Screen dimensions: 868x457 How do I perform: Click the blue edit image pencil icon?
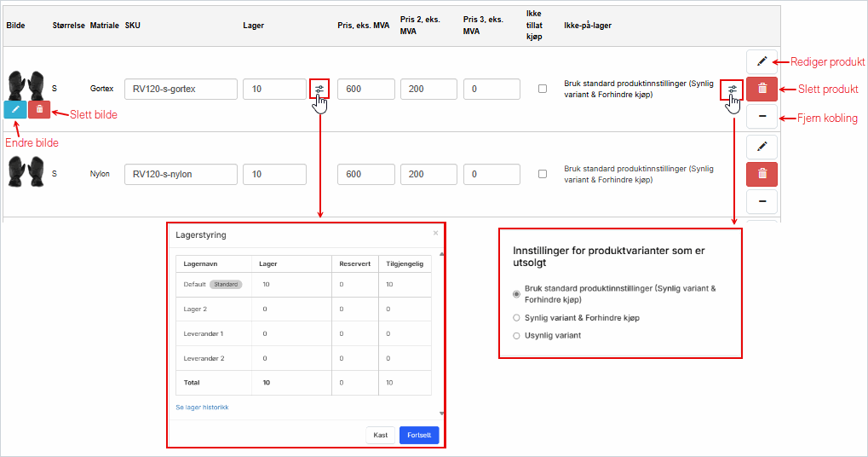click(14, 109)
